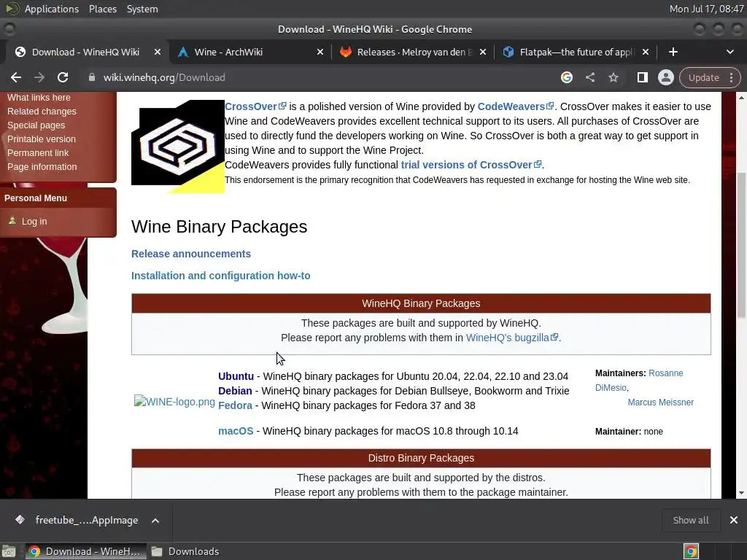Open Page information link

click(42, 166)
